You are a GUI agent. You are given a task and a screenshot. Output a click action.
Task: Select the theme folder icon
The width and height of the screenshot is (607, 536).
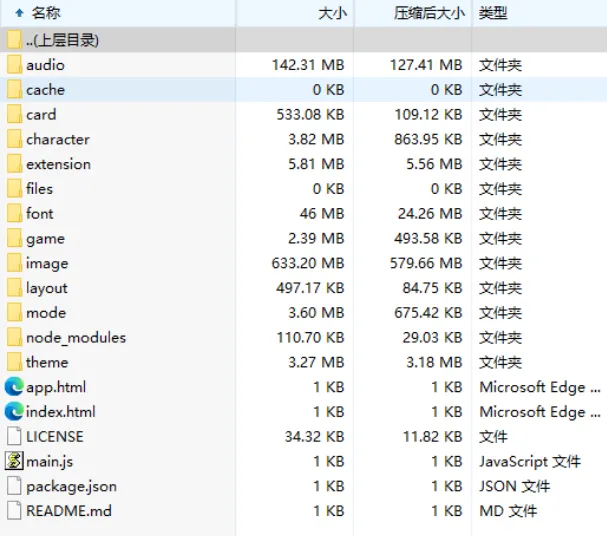click(x=14, y=362)
